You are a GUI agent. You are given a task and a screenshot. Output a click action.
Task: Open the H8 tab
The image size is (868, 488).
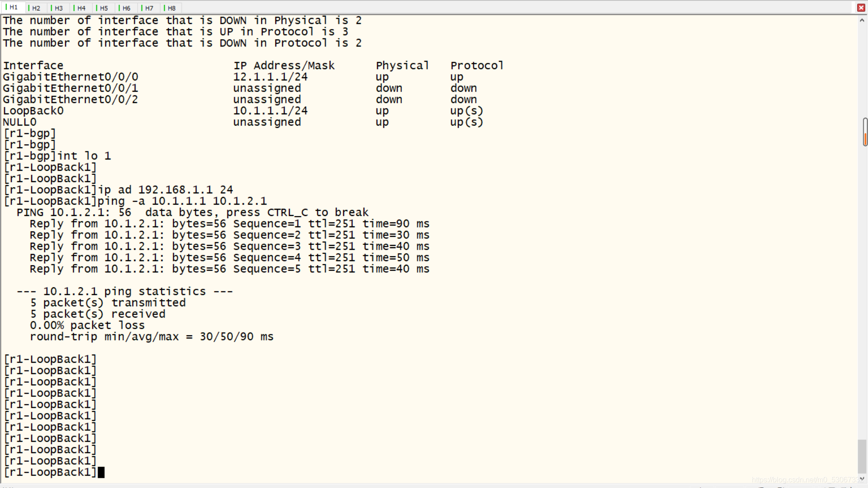coord(171,8)
